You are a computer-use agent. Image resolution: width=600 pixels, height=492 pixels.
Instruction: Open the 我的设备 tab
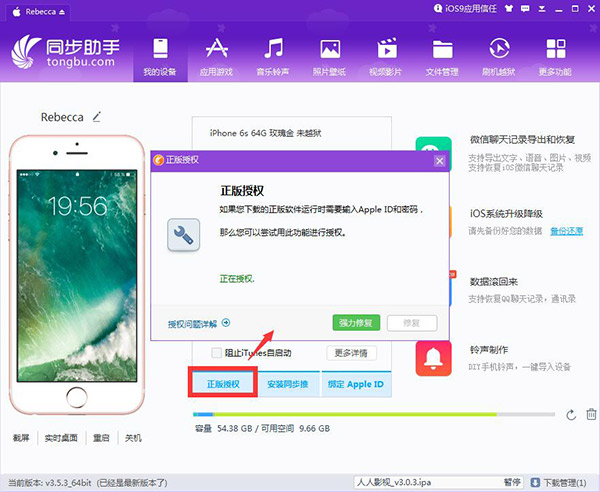160,55
